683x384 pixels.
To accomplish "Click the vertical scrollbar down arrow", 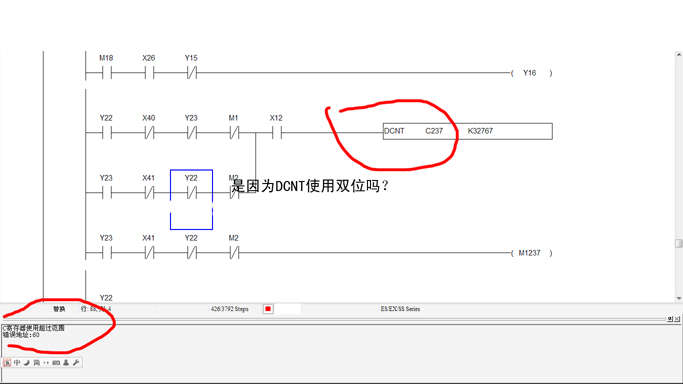I will tap(679, 298).
